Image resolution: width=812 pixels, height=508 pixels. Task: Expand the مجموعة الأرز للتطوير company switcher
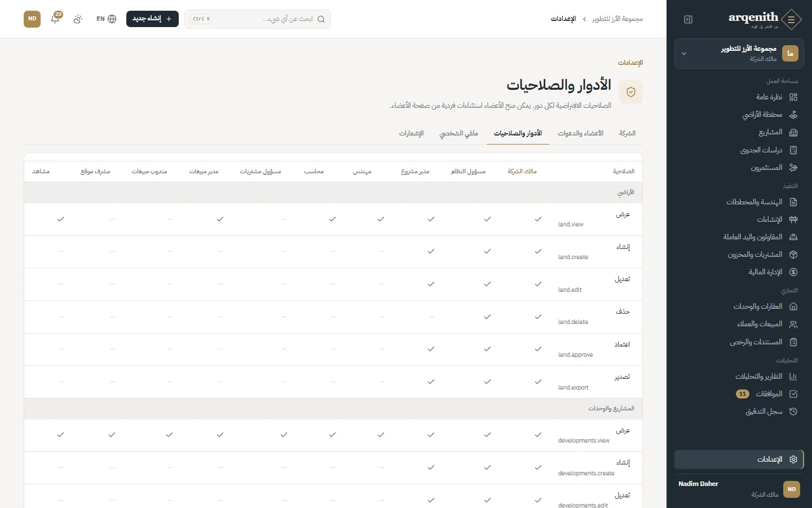tap(739, 54)
